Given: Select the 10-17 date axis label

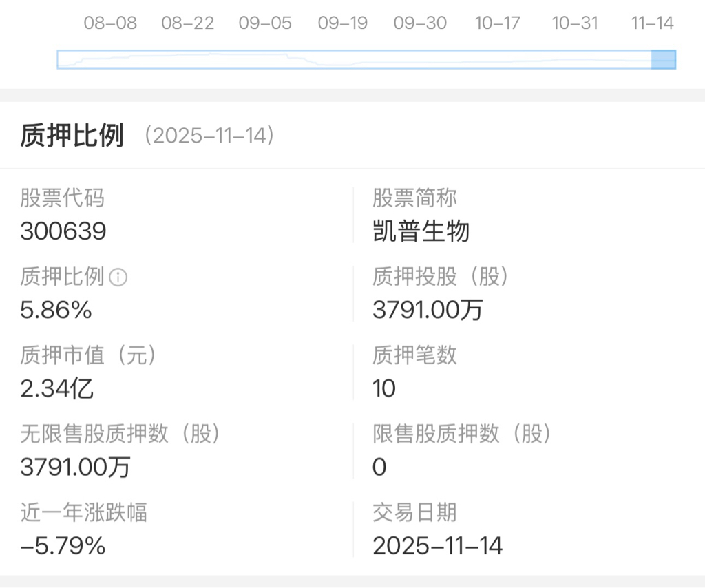Looking at the screenshot, I should (x=498, y=23).
